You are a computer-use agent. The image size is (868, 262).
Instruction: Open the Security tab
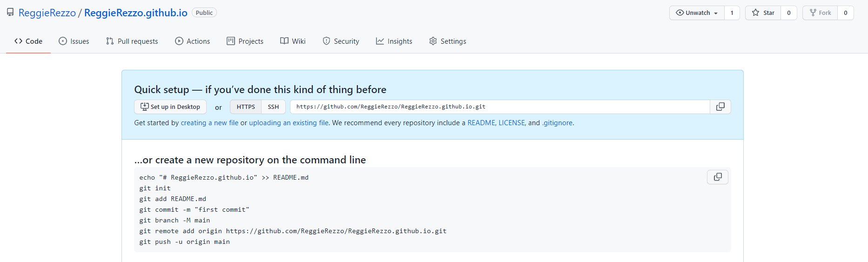pyautogui.click(x=341, y=41)
